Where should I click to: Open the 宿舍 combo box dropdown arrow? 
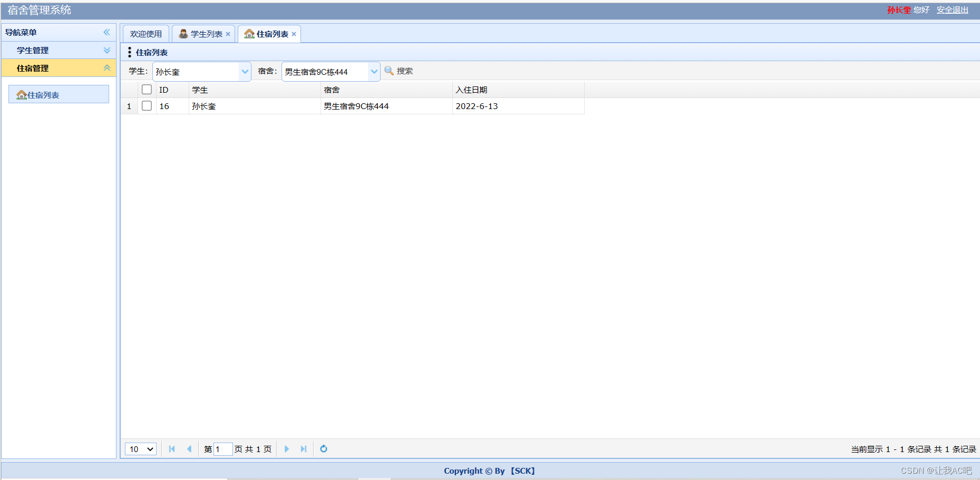(374, 72)
